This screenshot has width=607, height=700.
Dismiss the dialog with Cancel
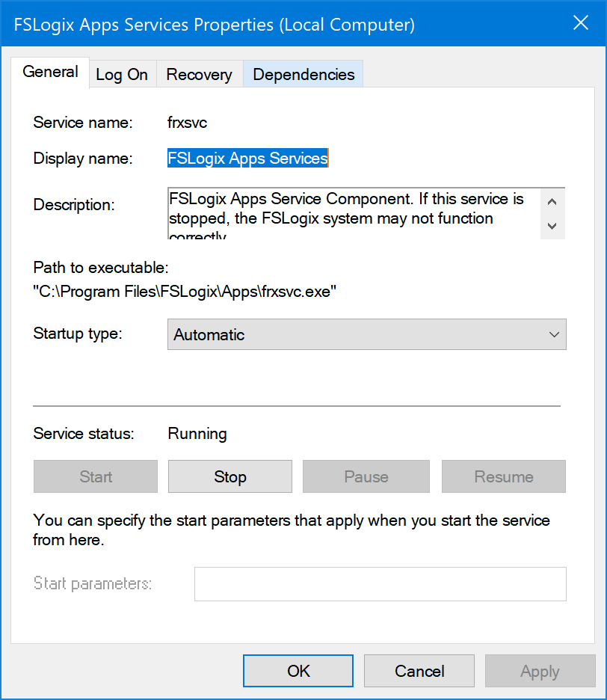(x=419, y=671)
